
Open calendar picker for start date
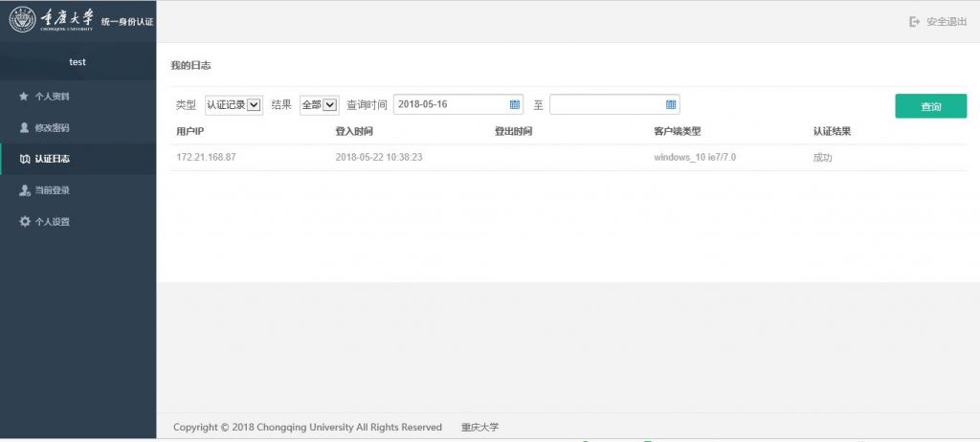click(x=514, y=104)
